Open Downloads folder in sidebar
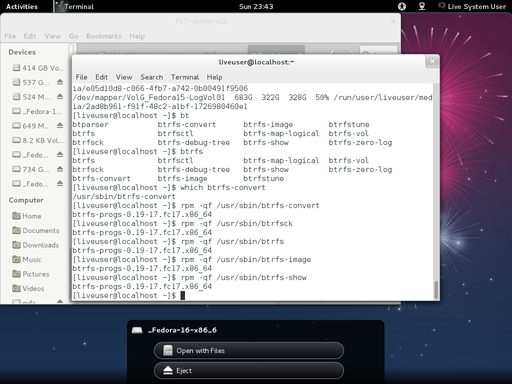 point(35,245)
